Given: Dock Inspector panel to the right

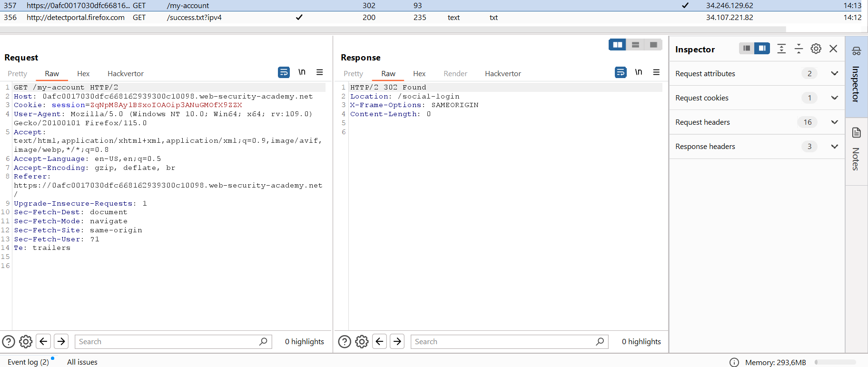Looking at the screenshot, I should (762, 48).
